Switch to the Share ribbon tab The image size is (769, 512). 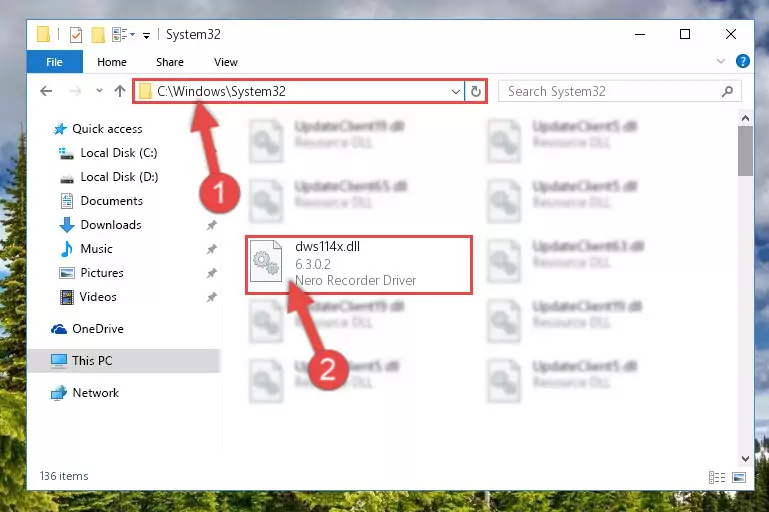[170, 62]
